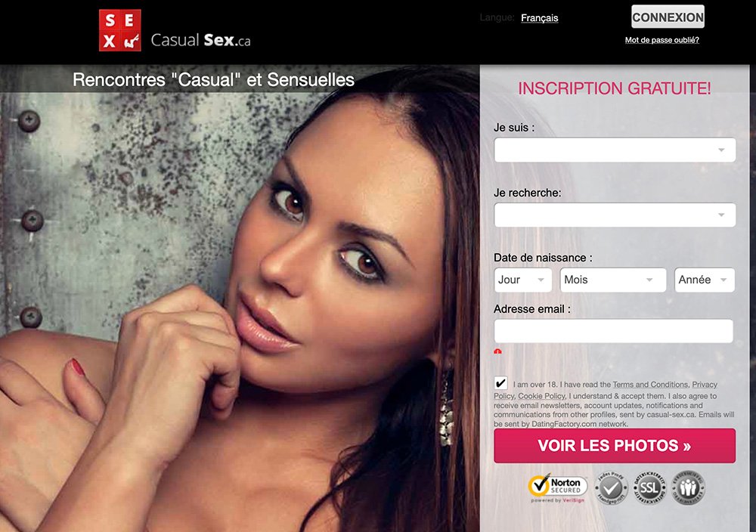Click the red email error indicator icon
Image resolution: width=756 pixels, height=532 pixels.
point(497,351)
